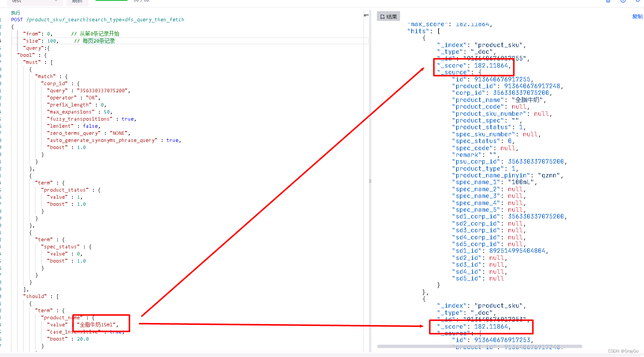Click the "id": 913640676917253 result line
This screenshot has height=357, width=644.
[x=493, y=340]
